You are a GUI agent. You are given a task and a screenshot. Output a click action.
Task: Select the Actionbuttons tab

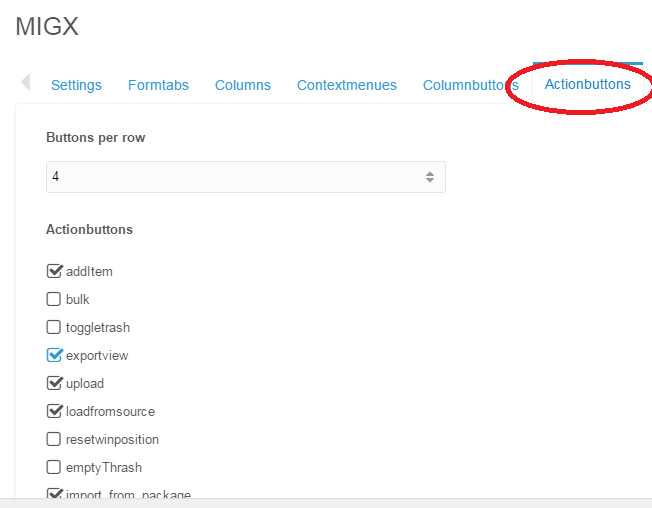pos(588,84)
